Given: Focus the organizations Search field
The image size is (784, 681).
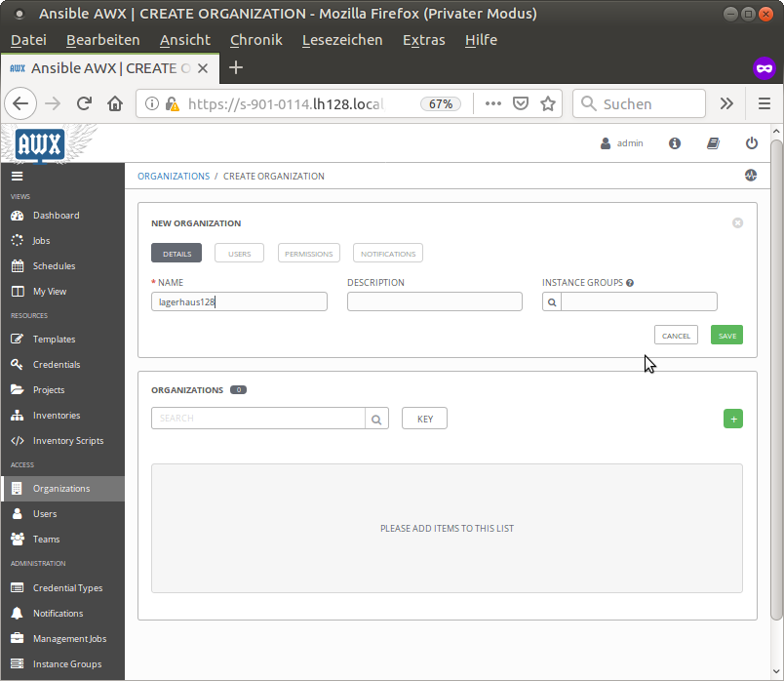Looking at the screenshot, I should coord(258,419).
